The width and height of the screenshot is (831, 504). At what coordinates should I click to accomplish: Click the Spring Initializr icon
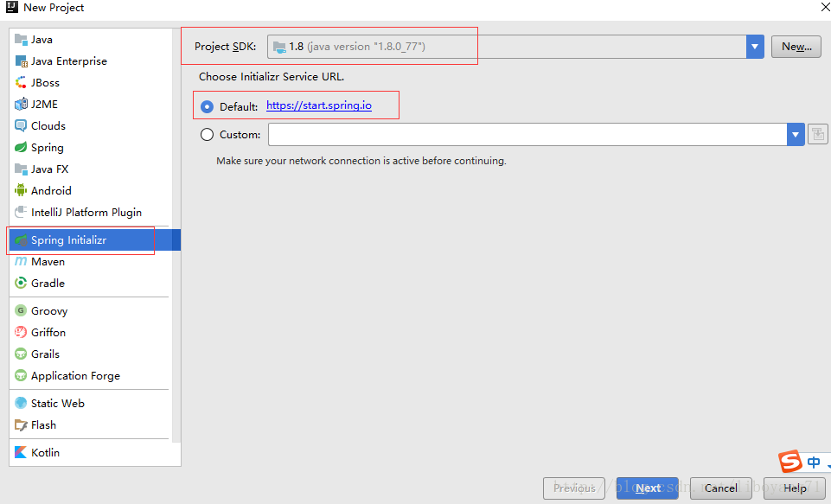[x=21, y=240]
